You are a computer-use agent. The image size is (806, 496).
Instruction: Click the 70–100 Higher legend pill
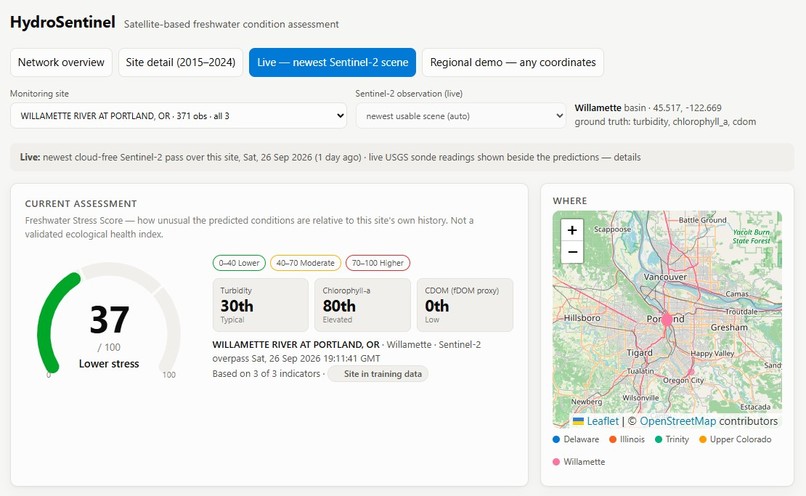(378, 263)
